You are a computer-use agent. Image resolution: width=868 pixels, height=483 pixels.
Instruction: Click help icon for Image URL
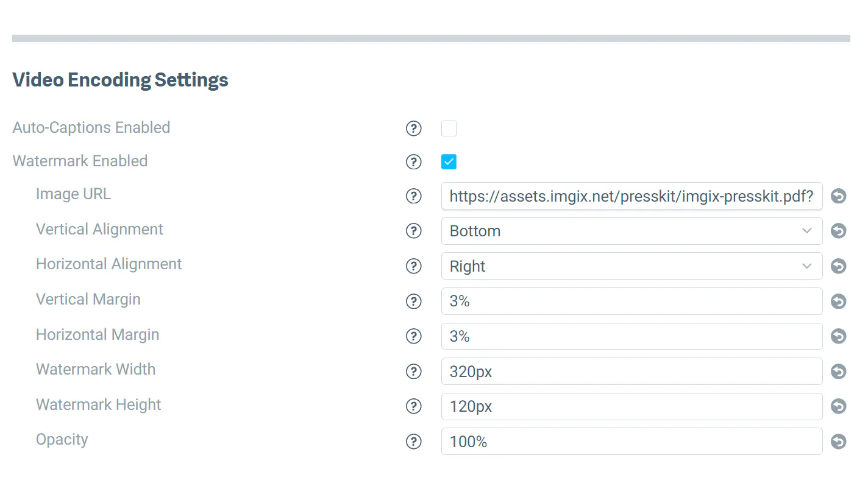pyautogui.click(x=414, y=196)
